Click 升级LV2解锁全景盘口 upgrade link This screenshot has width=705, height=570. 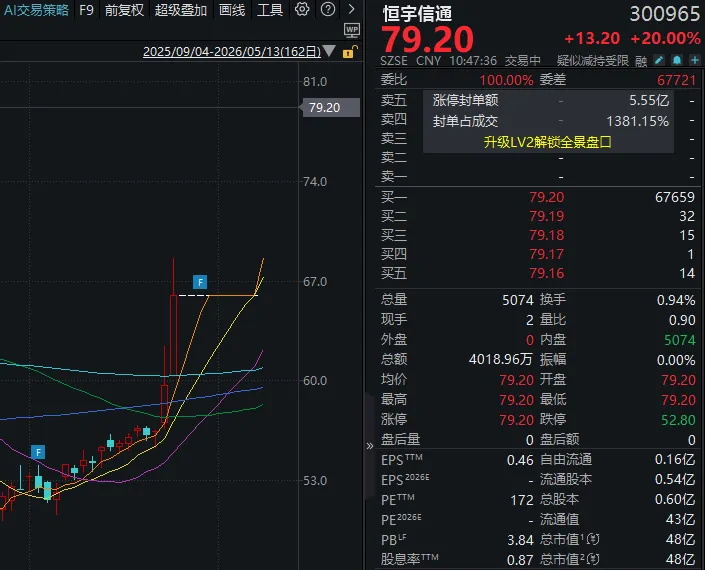[x=548, y=142]
